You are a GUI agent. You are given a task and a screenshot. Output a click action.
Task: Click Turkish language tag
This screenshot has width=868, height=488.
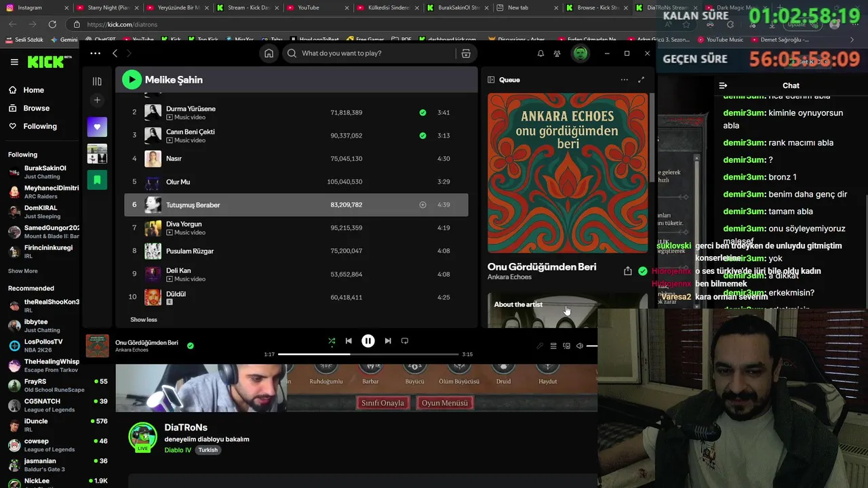pyautogui.click(x=208, y=450)
